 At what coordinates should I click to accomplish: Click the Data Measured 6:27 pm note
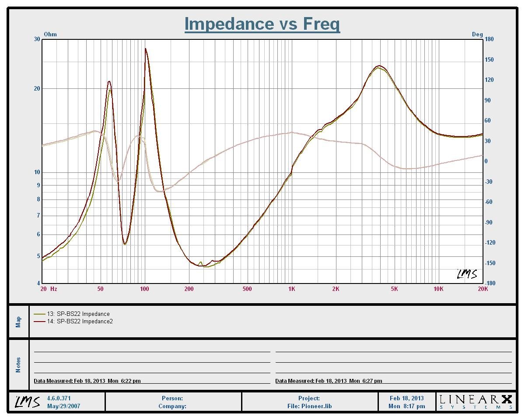coord(329,381)
